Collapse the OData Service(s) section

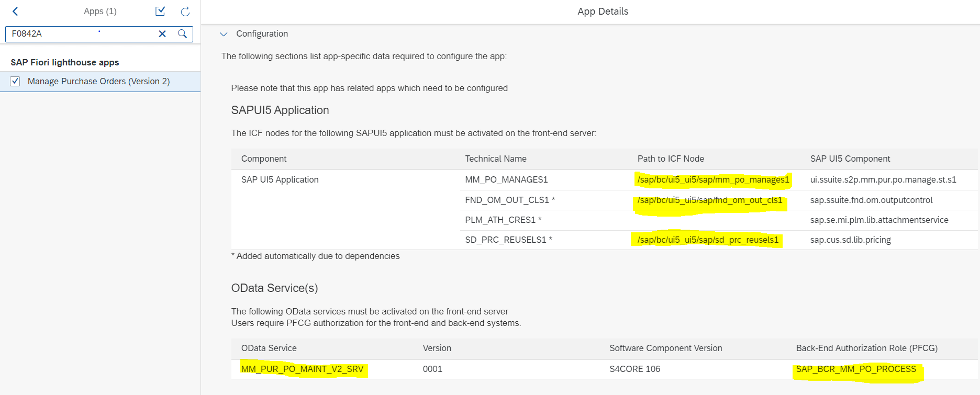coord(274,288)
